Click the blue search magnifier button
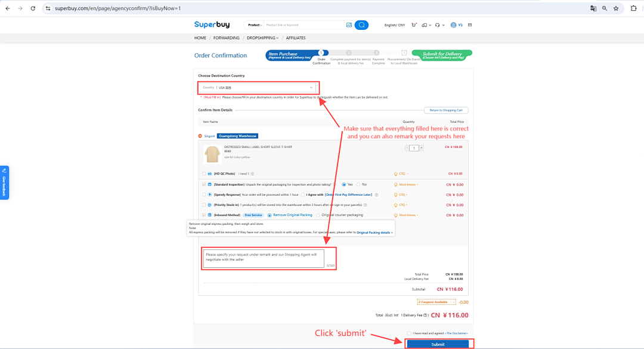 coord(361,25)
